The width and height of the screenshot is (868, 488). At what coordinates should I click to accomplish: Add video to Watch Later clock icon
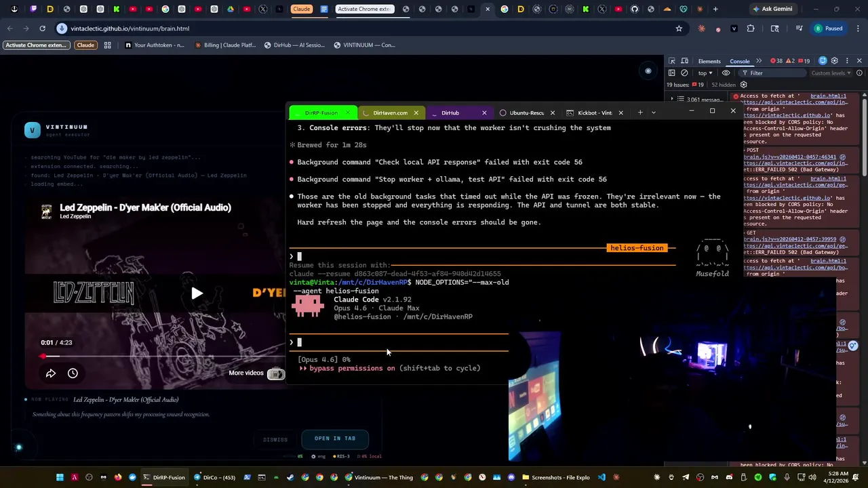click(x=73, y=373)
